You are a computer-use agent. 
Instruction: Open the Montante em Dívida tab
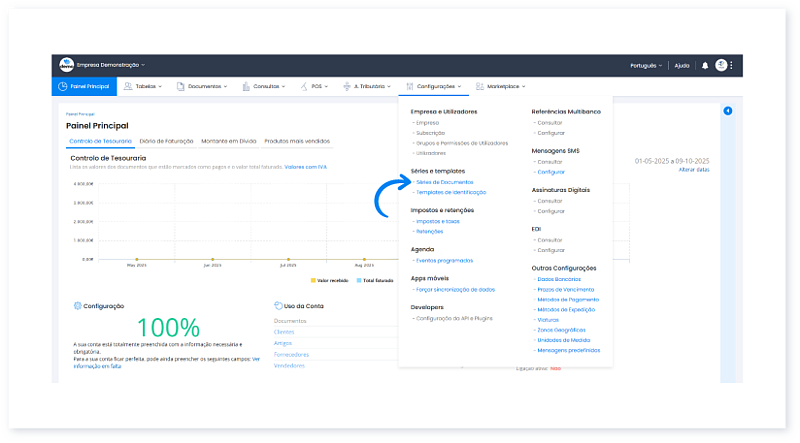point(228,141)
